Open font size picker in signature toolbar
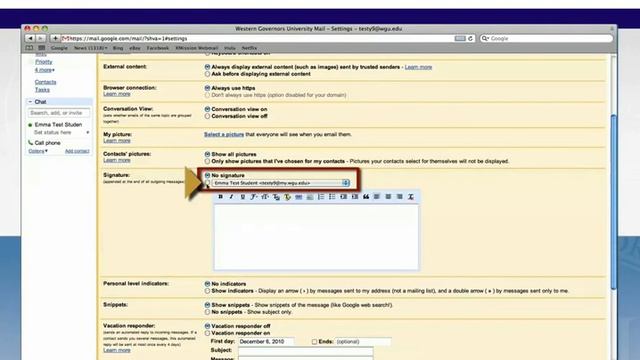 click(x=264, y=197)
